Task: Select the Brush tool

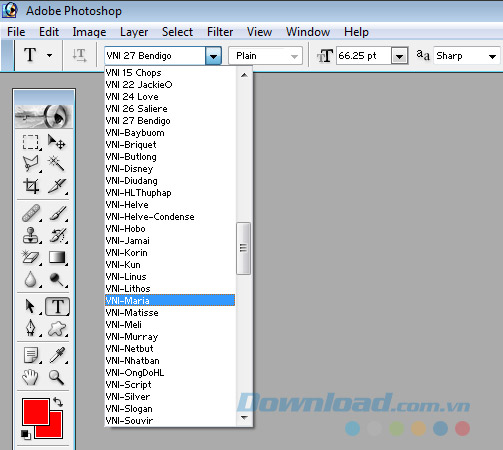Action: 58,213
